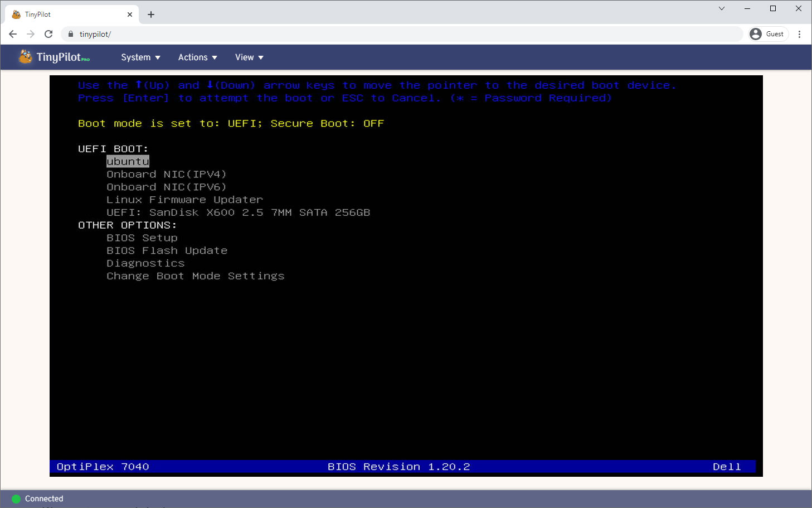Viewport: 812px width, 508px height.
Task: Select Change Boot Mode Settings option
Action: coord(196,276)
